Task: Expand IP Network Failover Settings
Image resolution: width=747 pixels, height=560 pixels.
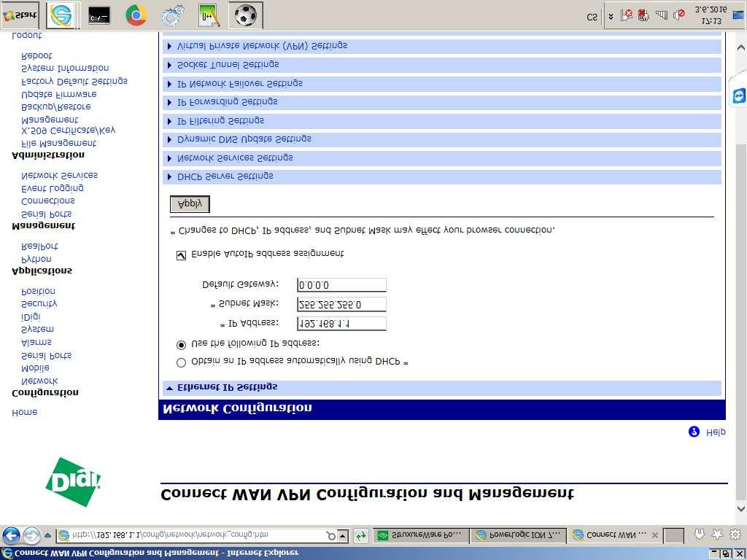Action: (x=441, y=84)
